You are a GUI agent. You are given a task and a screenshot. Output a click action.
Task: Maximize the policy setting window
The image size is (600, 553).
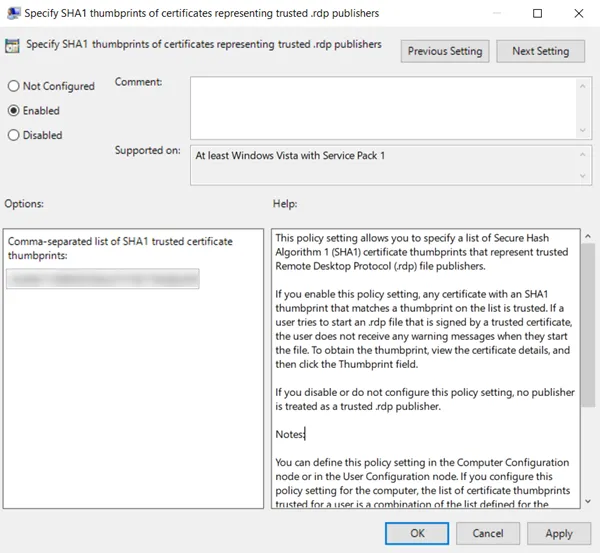(537, 13)
